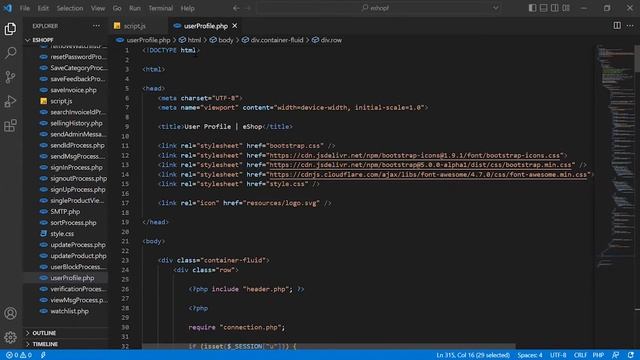
Task: Open updateProduct.php in the explorer
Action: tap(78, 256)
